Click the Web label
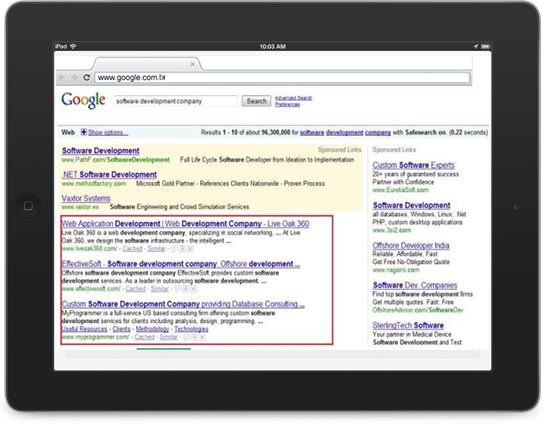Viewport: 545px width, 425px height. pos(68,132)
